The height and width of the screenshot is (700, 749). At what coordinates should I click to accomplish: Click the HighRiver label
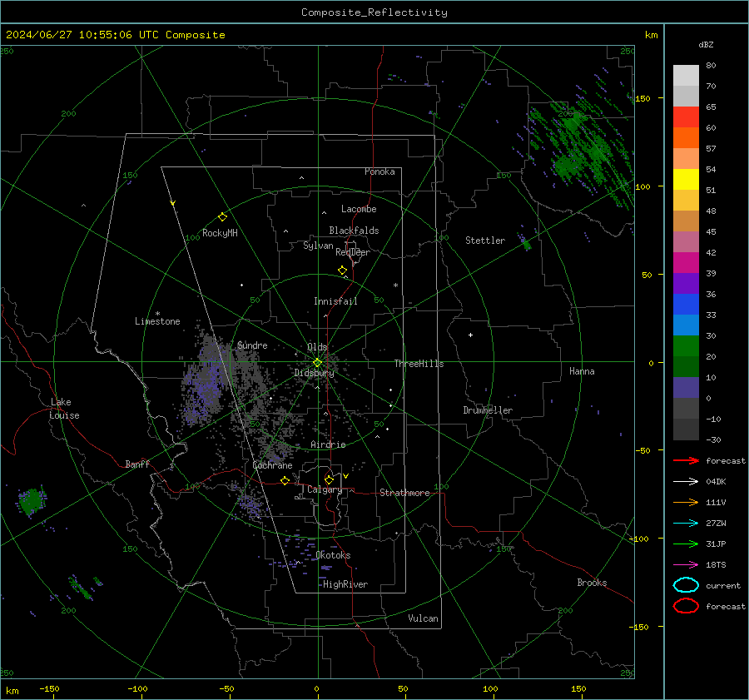pyautogui.click(x=345, y=584)
